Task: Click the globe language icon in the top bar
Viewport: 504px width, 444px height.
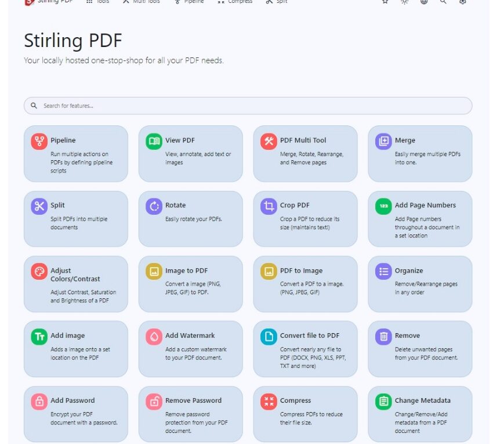Action: pyautogui.click(x=424, y=2)
